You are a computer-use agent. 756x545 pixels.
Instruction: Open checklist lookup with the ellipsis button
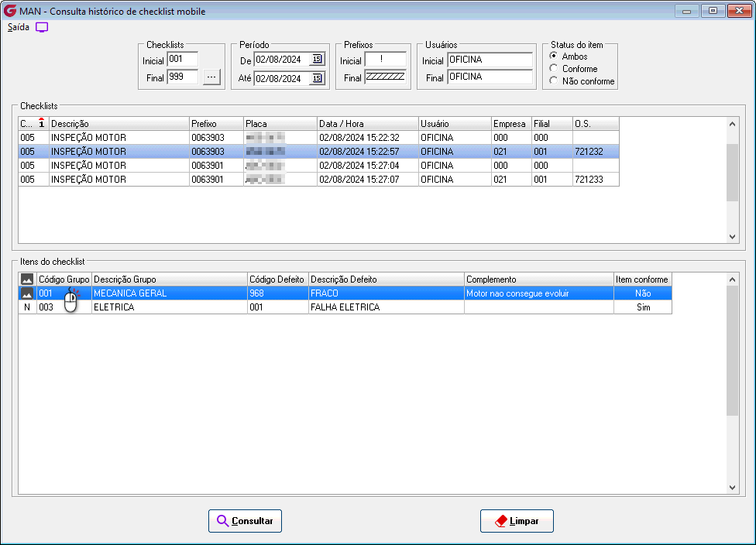(x=211, y=77)
